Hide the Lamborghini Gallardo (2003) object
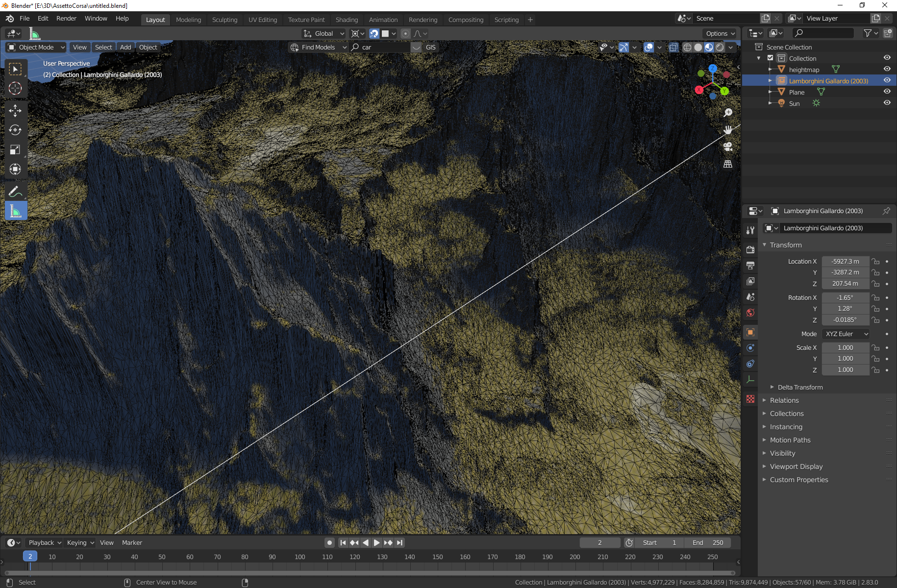The width and height of the screenshot is (897, 588). [887, 80]
